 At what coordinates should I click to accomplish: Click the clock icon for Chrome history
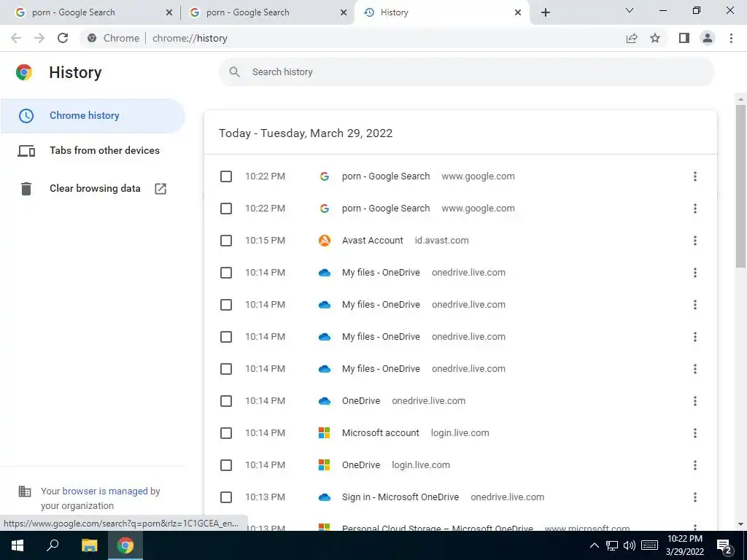26,116
